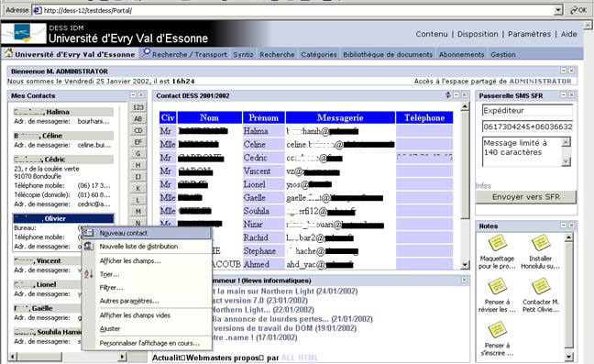
Task: Select the Olivier contact entry
Action: (63, 218)
